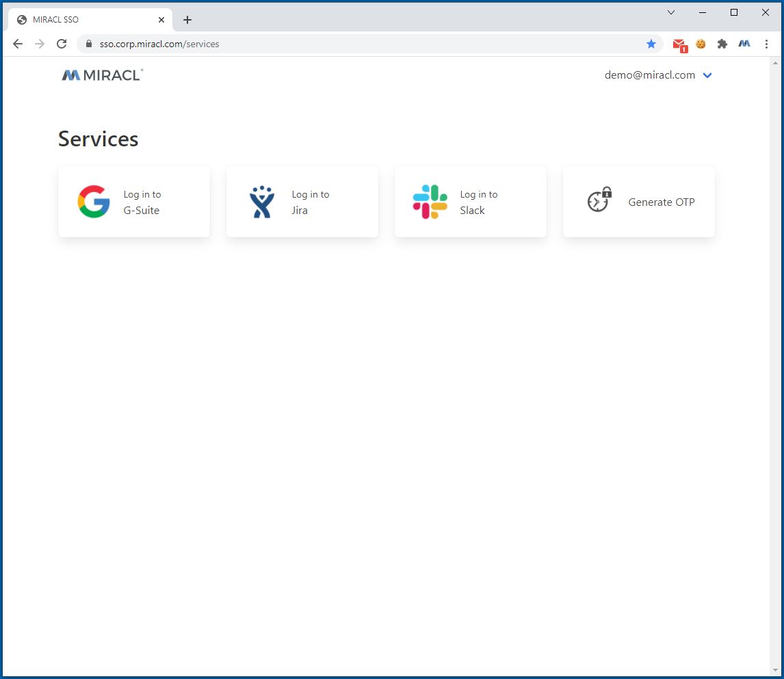Reload the page with the refresh button

point(62,43)
